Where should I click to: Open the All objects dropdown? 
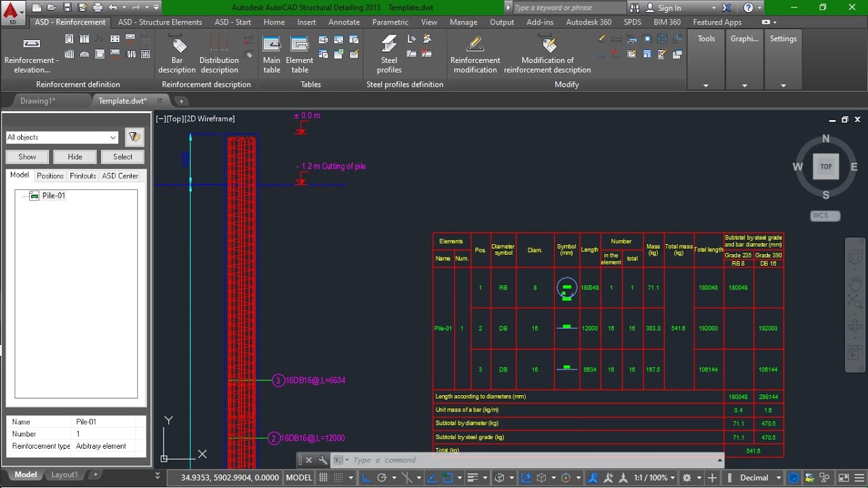(x=62, y=137)
